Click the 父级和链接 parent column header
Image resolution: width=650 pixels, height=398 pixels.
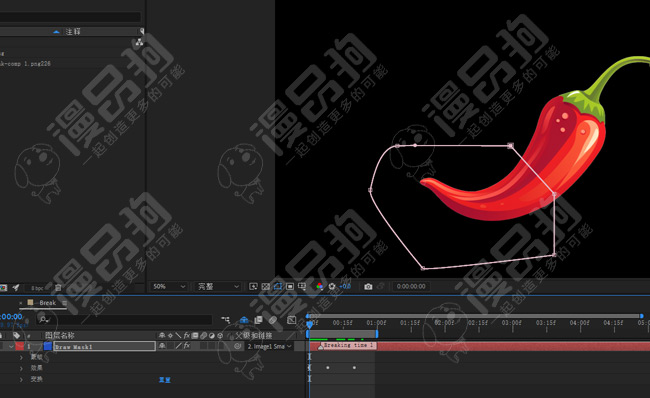(x=254, y=335)
